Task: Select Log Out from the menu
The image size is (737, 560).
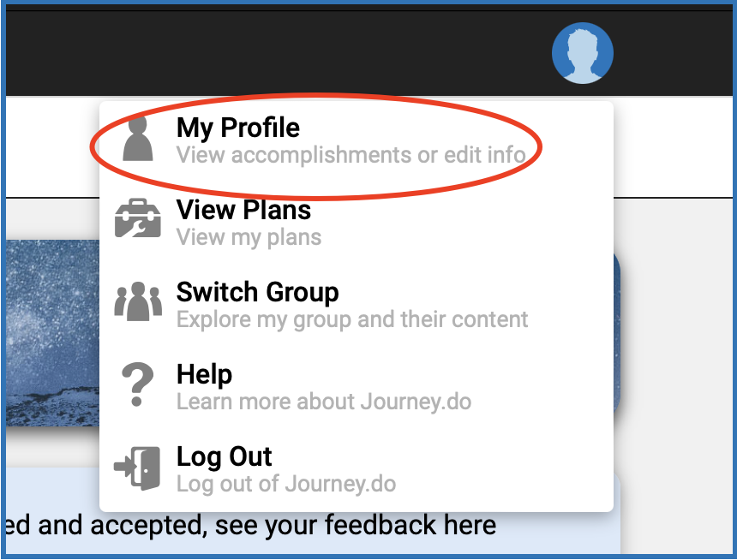Action: click(x=224, y=456)
